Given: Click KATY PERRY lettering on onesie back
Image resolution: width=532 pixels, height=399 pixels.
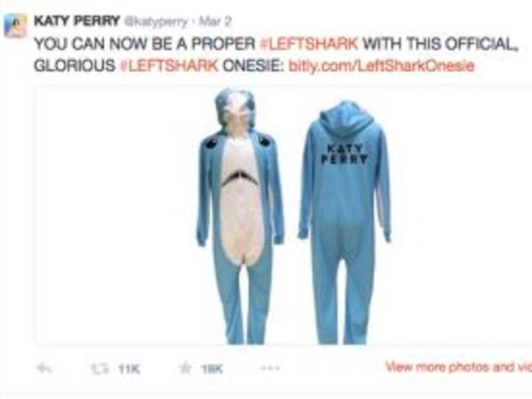Looking at the screenshot, I should coord(345,153).
